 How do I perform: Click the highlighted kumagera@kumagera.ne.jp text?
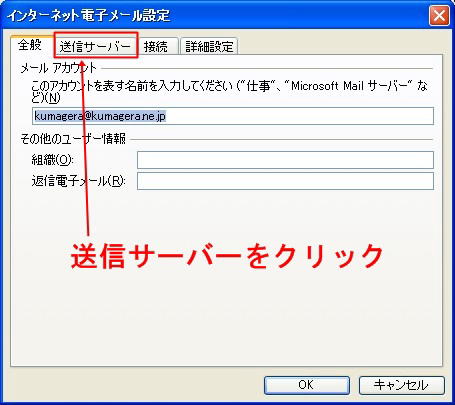pos(100,116)
